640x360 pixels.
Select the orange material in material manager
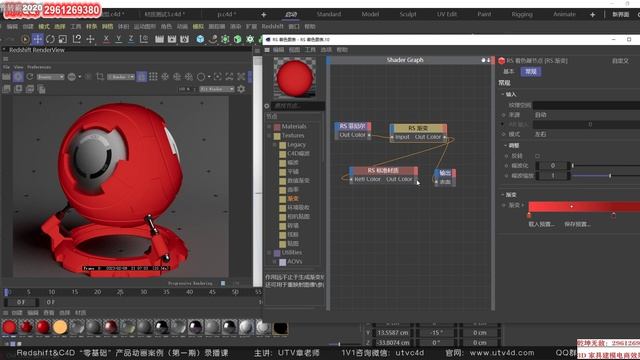tap(60, 327)
